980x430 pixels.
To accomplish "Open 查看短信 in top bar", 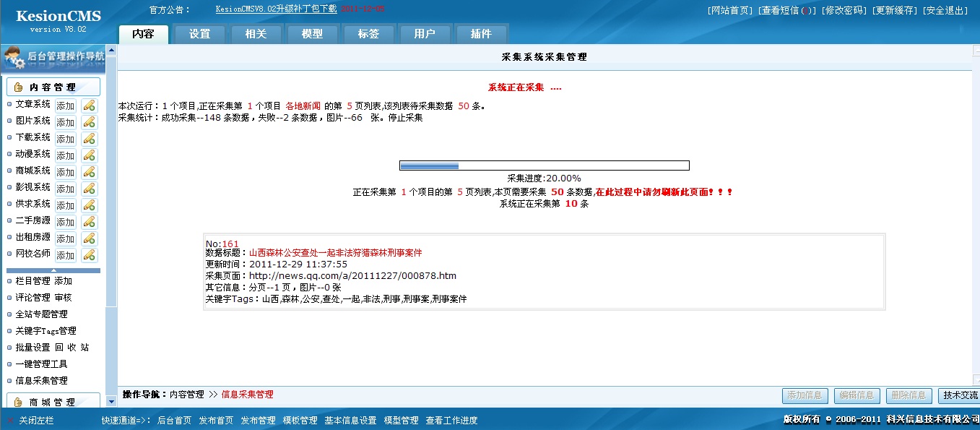I will pos(787,11).
